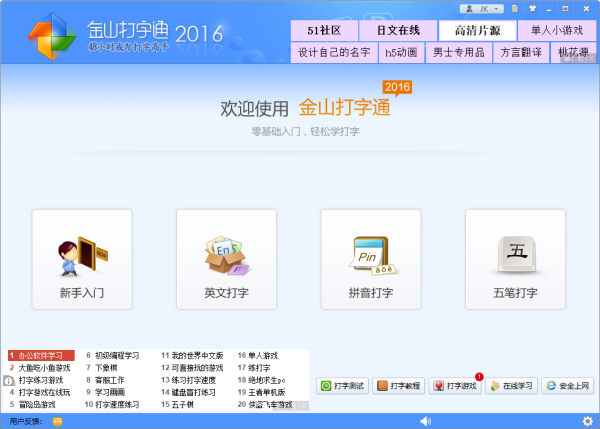
Task: Close the 金山打字通 window
Action: click(x=586, y=8)
